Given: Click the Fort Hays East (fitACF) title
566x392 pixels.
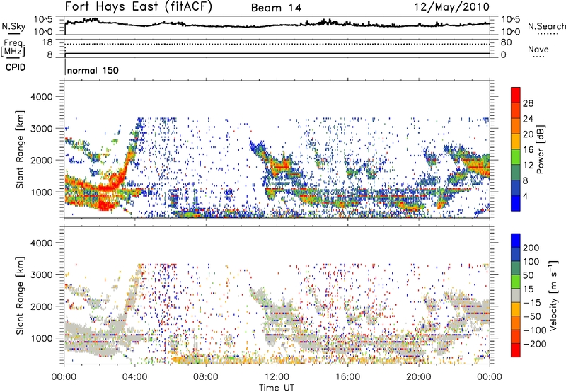Looking at the screenshot, I should click(138, 7).
